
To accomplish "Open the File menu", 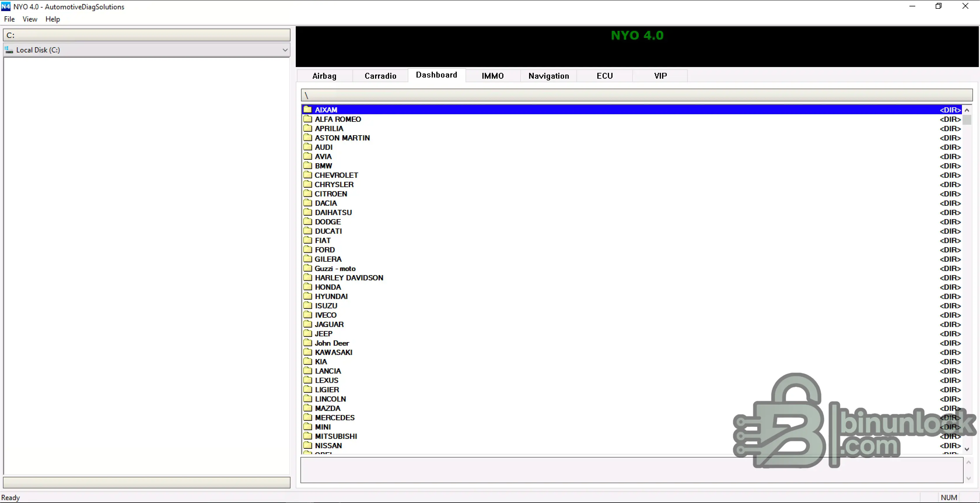I will 9,19.
